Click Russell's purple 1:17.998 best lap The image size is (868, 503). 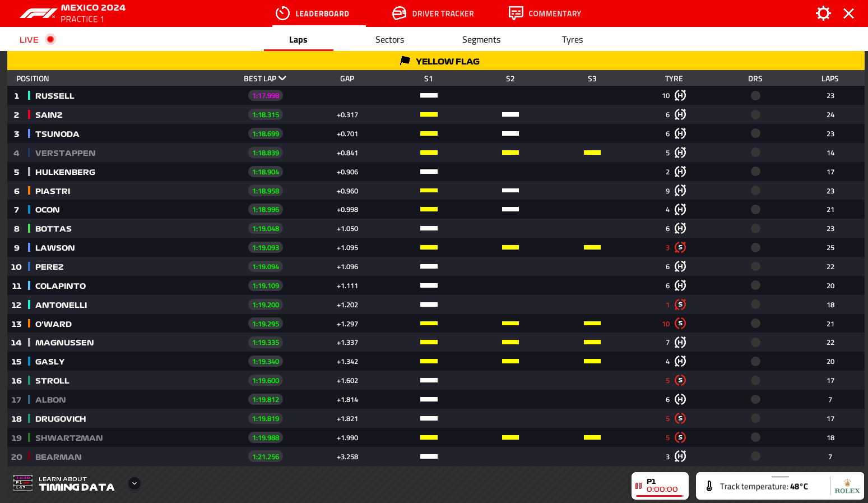click(266, 96)
